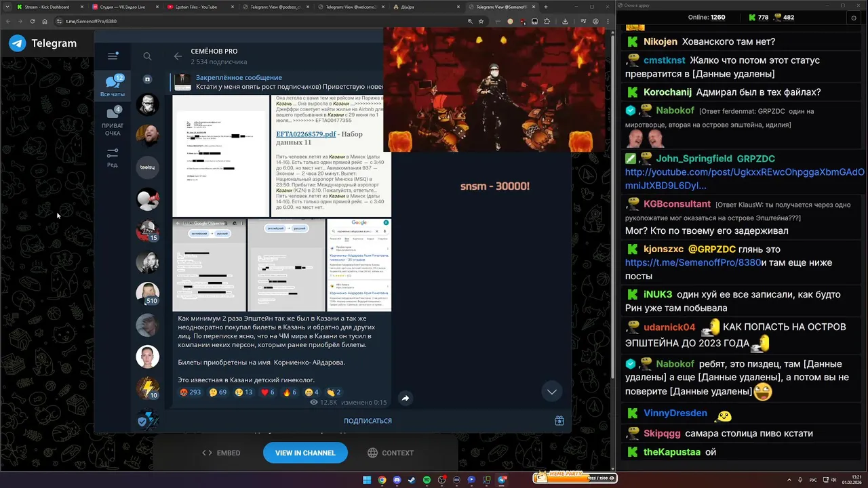The height and width of the screenshot is (488, 868).
Task: Switch the input language 'РУС'
Action: pyautogui.click(x=813, y=480)
